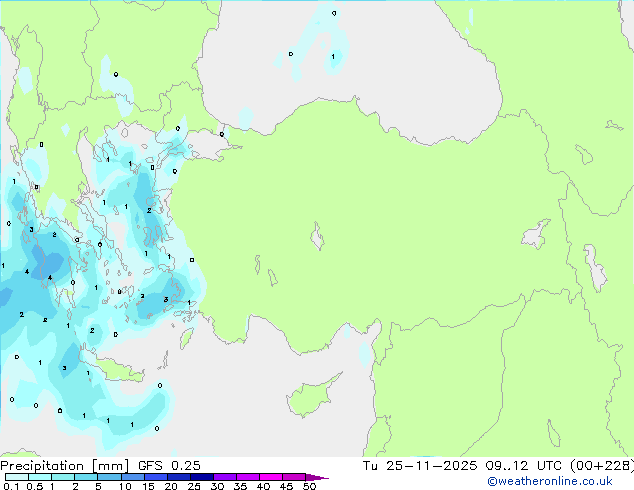Click the legend swatch starting at 0.1 mm
The width and height of the screenshot is (634, 490).
point(17,477)
